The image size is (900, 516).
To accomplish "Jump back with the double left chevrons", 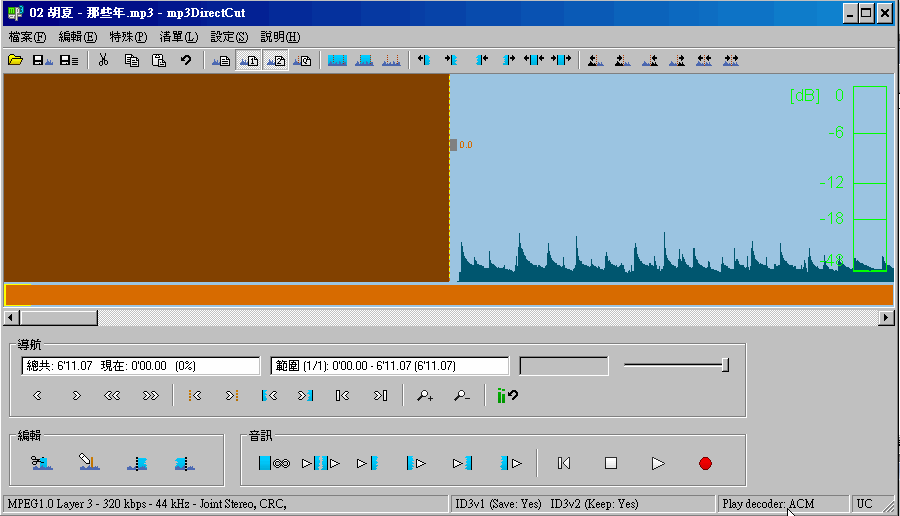I will click(x=112, y=395).
